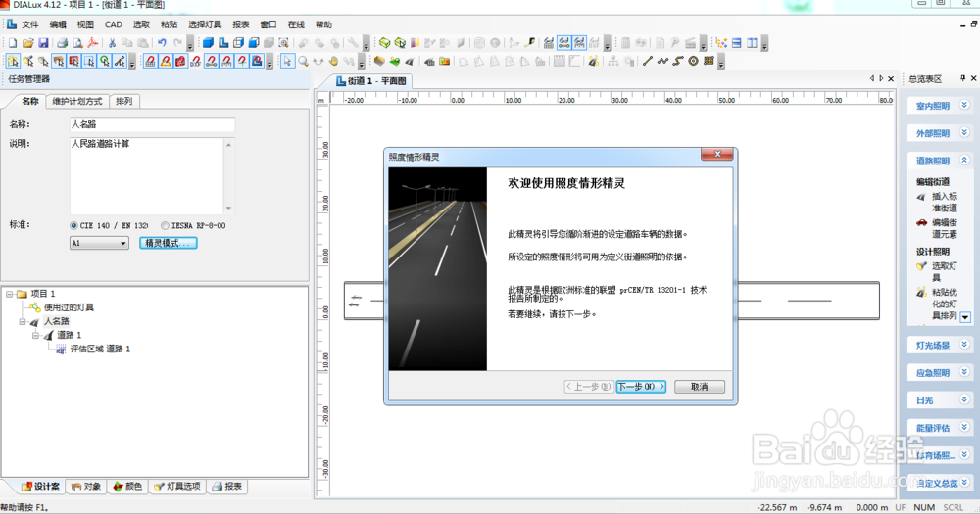Click the insert street element icon
Viewport: 980px width, 514px height.
(410, 61)
